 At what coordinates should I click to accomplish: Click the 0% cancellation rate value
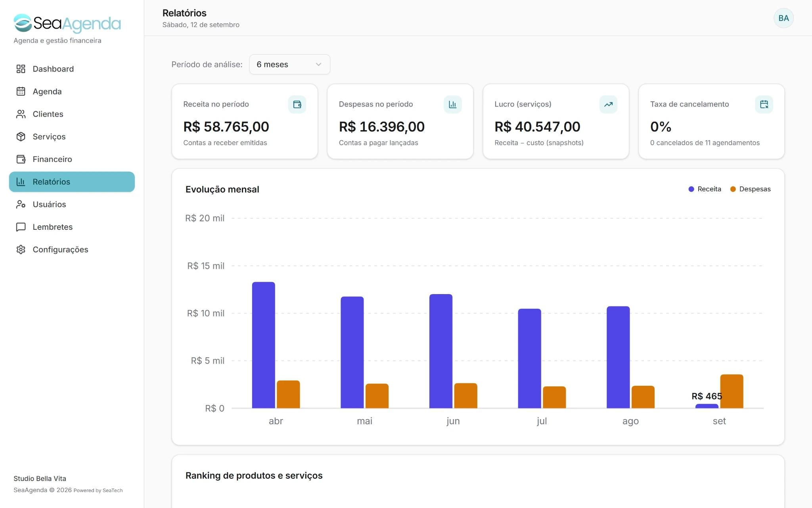pyautogui.click(x=661, y=127)
